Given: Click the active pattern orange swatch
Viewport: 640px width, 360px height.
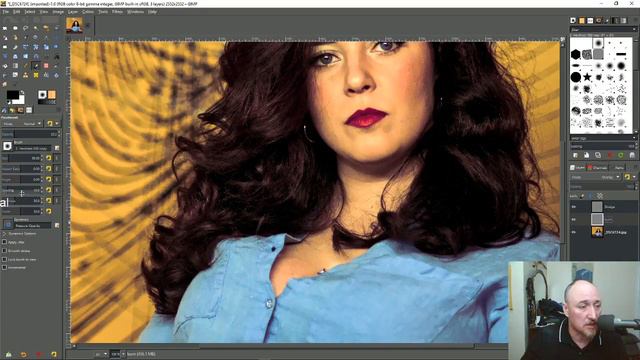Looking at the screenshot, I should click(x=52, y=95).
